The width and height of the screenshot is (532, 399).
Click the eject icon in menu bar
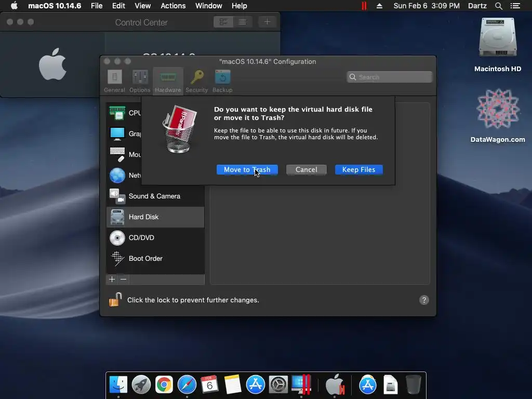(379, 6)
